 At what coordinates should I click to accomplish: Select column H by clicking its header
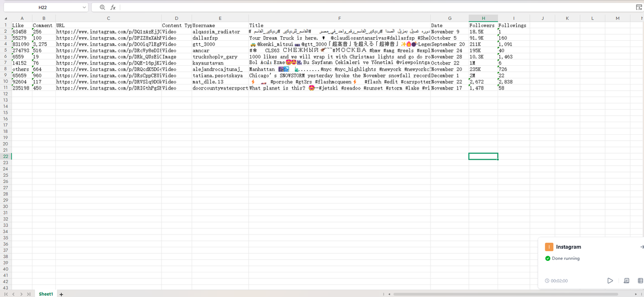point(482,18)
